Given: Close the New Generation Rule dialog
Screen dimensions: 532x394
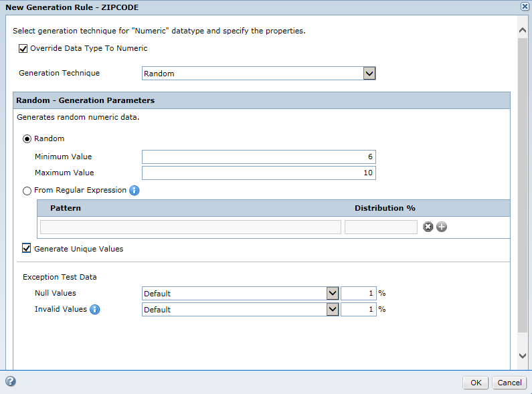Looking at the screenshot, I should coord(525,7).
